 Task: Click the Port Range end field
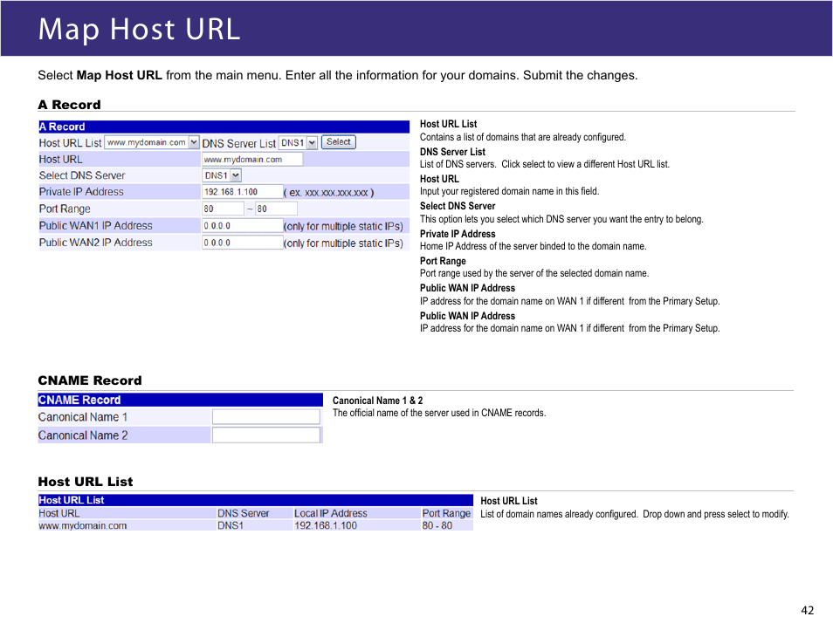click(276, 209)
